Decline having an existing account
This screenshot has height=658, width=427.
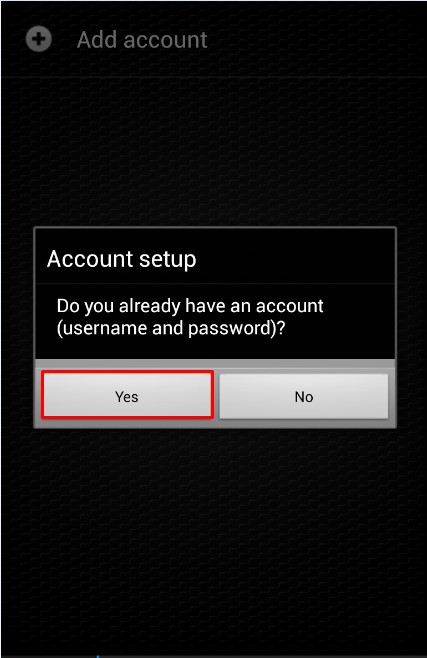304,396
